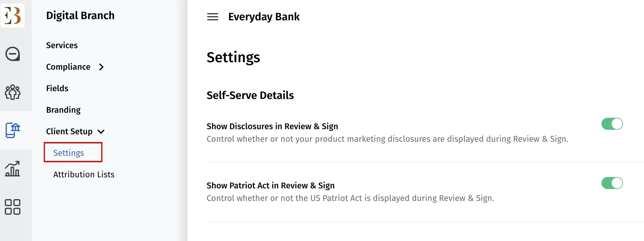Collapse the Client Setup chevron
The height and width of the screenshot is (241, 644).
(x=101, y=132)
